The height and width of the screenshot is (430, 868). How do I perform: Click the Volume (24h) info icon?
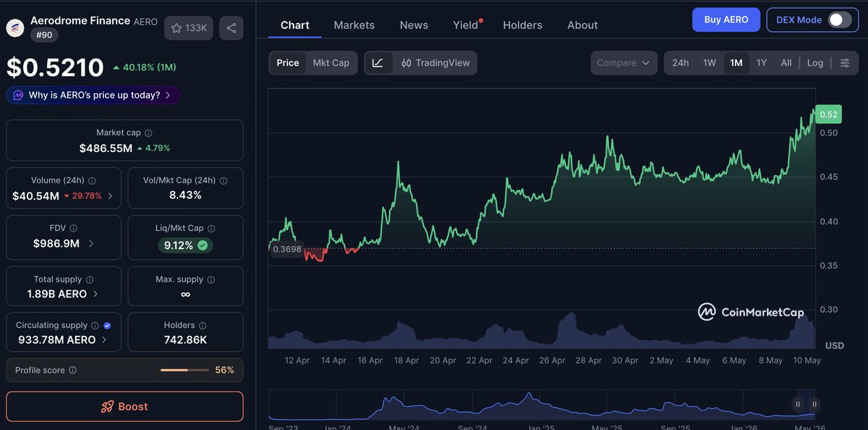tap(92, 181)
